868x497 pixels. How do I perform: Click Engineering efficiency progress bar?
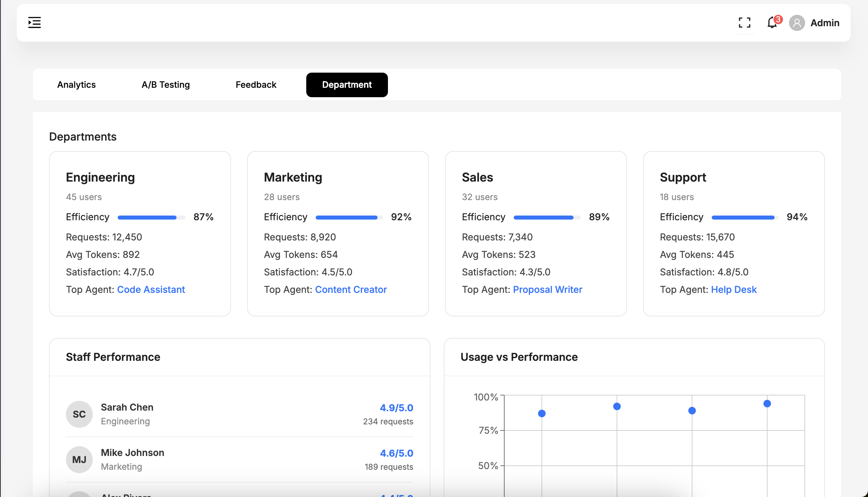tap(151, 218)
